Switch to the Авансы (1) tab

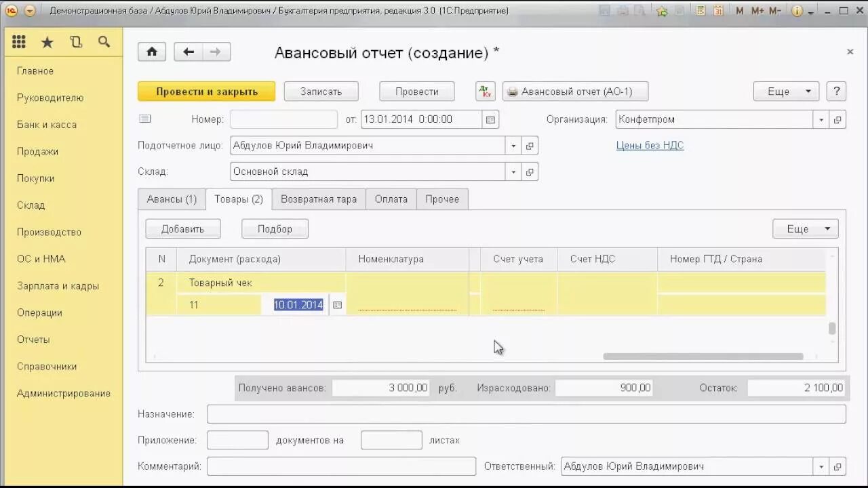coord(172,199)
